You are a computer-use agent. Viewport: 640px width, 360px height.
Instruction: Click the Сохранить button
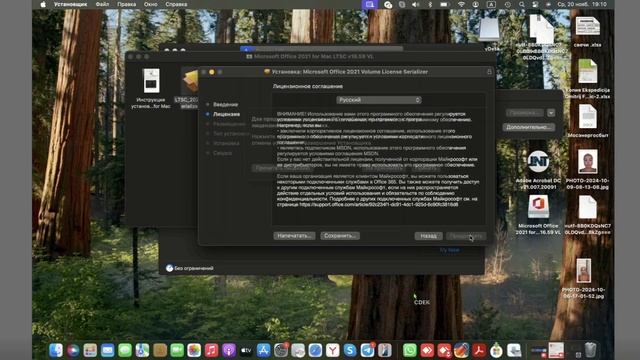coord(340,236)
